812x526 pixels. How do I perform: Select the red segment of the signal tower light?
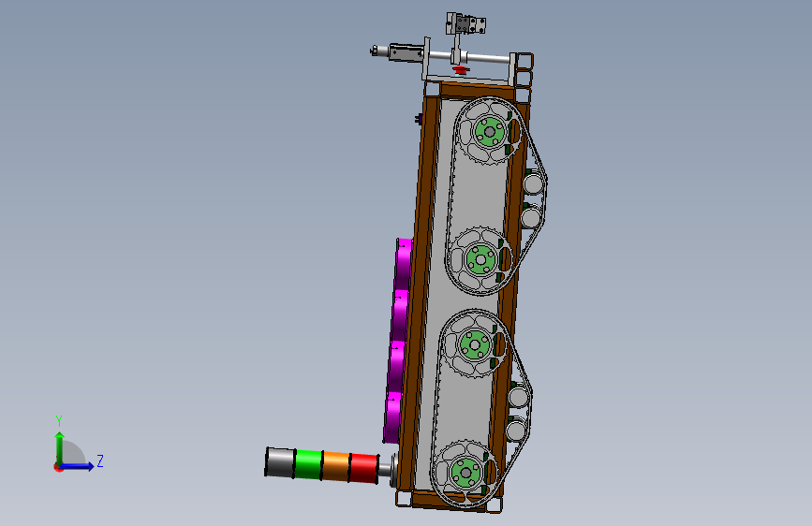[x=364, y=468]
